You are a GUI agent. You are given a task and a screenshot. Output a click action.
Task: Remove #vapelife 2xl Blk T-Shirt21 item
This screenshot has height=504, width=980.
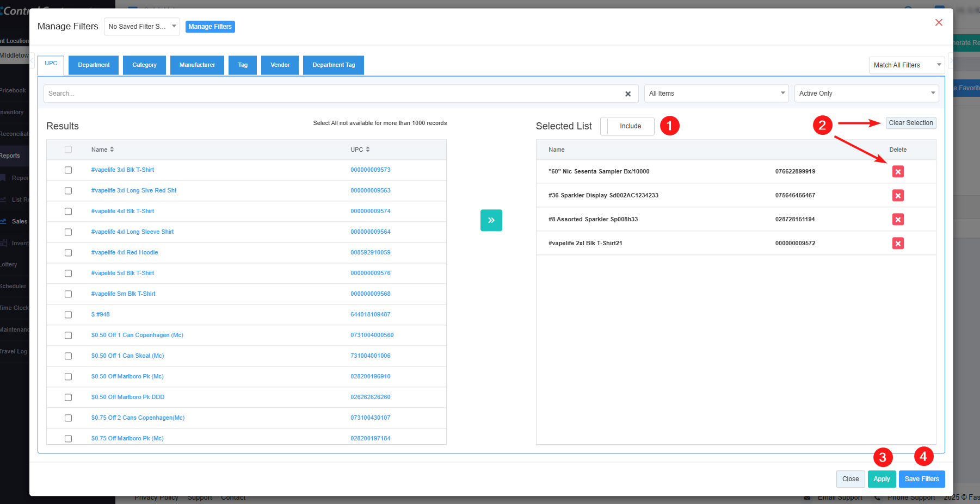[898, 244]
